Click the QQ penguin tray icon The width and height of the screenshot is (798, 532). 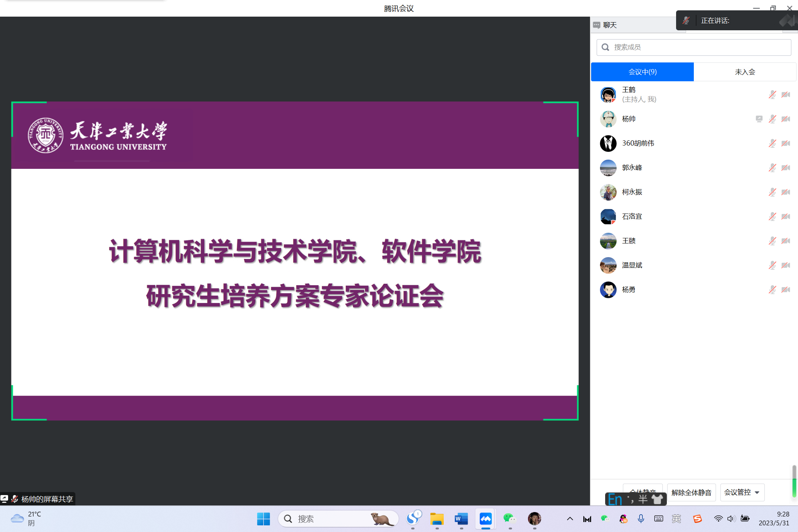tap(624, 519)
